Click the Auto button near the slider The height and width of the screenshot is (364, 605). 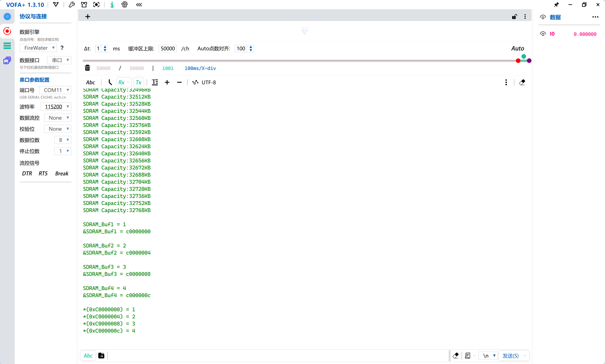(518, 48)
